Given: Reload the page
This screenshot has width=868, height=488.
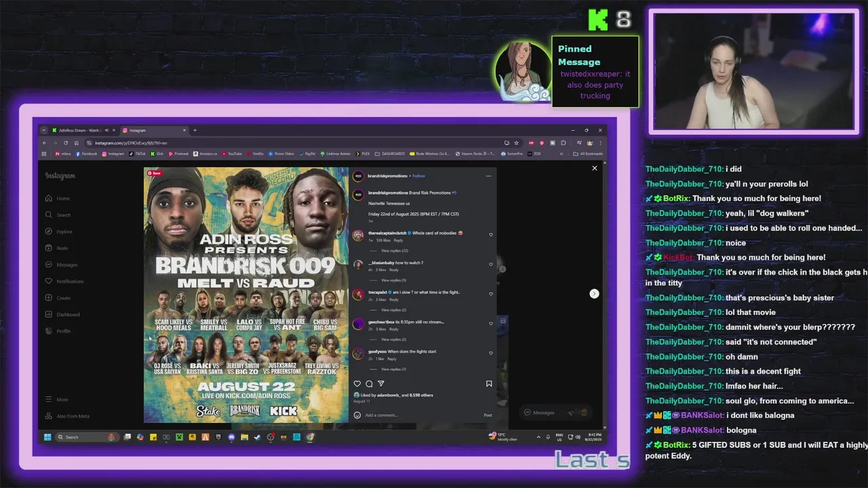Looking at the screenshot, I should 66,143.
